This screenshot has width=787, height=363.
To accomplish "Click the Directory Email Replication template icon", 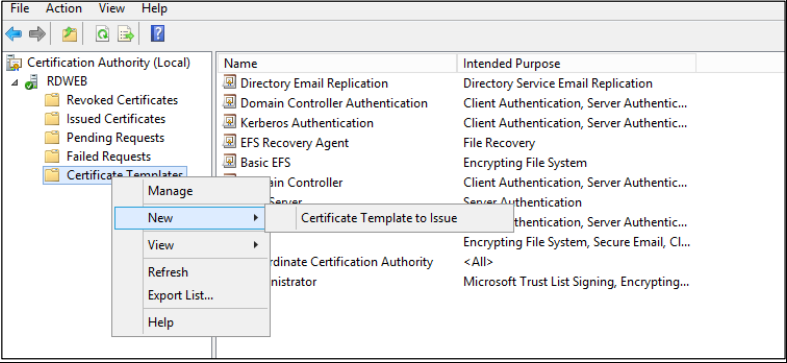I will pos(229,83).
